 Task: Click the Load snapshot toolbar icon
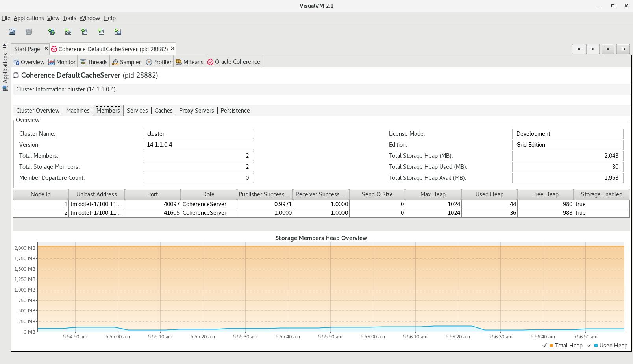[x=12, y=32]
